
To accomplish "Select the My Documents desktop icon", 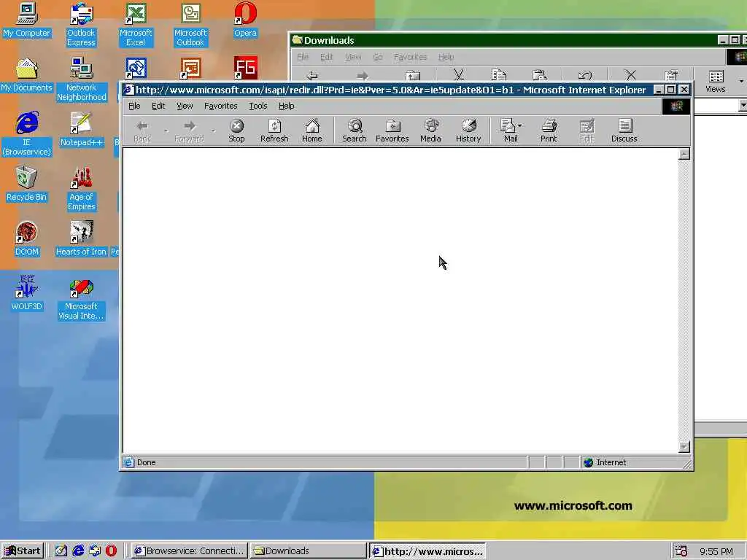I will pos(27,75).
